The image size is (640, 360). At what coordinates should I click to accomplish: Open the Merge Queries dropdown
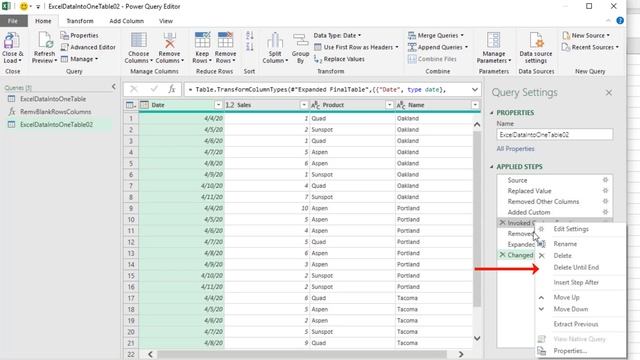coord(436,36)
